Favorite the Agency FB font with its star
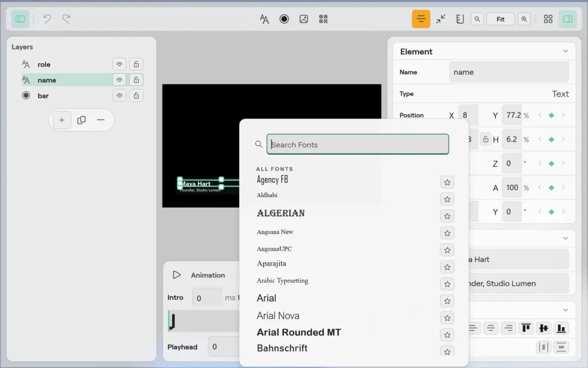 click(x=447, y=182)
